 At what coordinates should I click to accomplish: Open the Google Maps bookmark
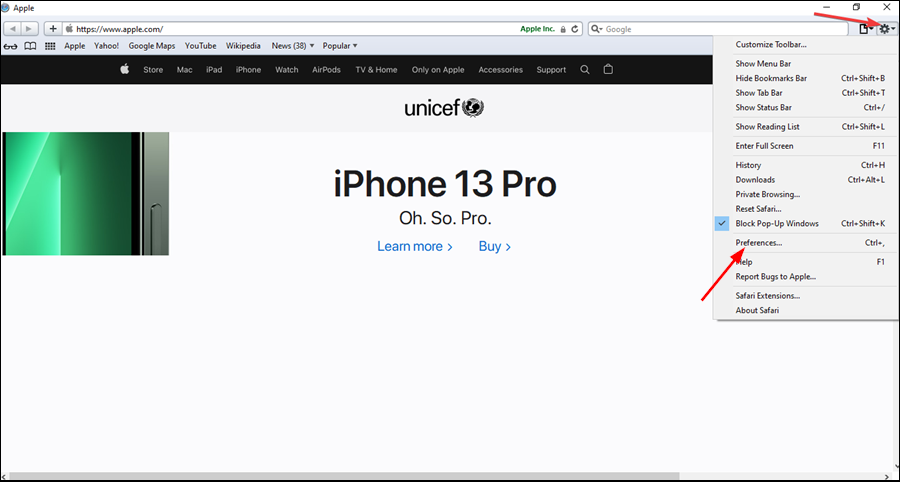coord(152,46)
